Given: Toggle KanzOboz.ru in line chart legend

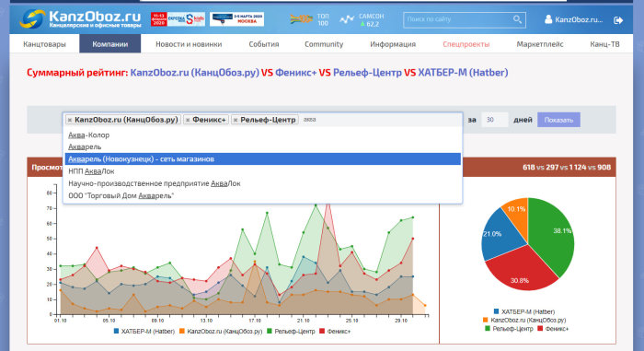Looking at the screenshot, I should click(221, 332).
